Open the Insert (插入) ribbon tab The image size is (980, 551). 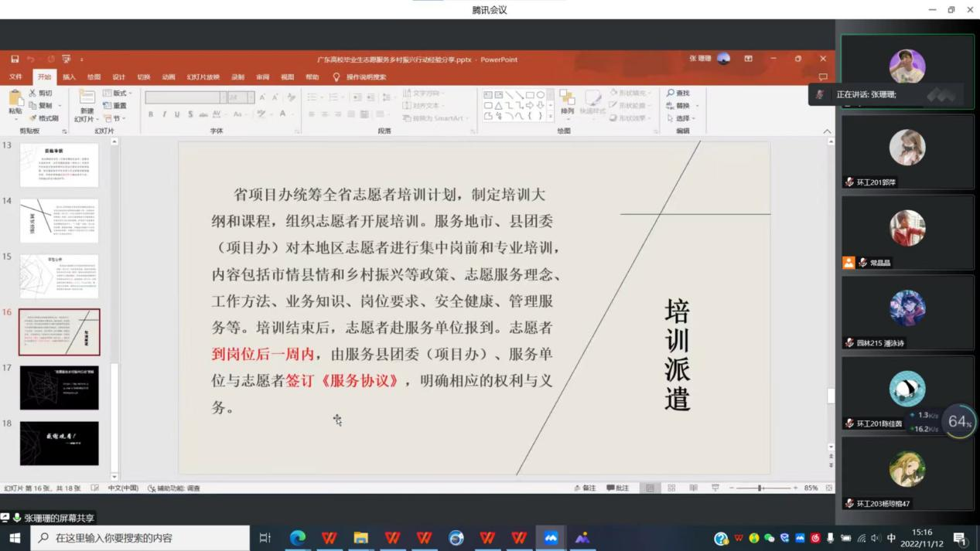tap(69, 77)
